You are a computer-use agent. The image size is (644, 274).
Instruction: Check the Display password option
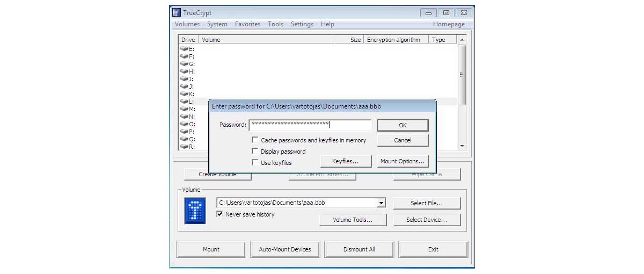pyautogui.click(x=255, y=151)
